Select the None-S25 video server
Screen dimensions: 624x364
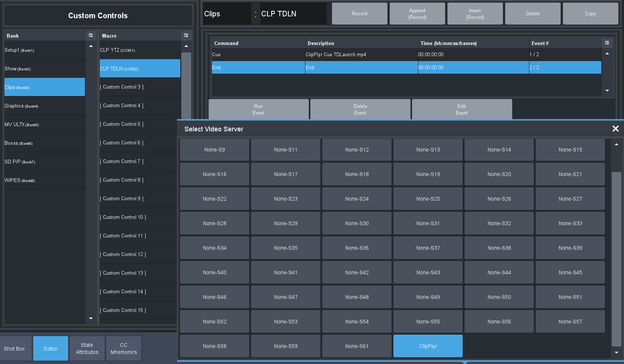point(428,199)
